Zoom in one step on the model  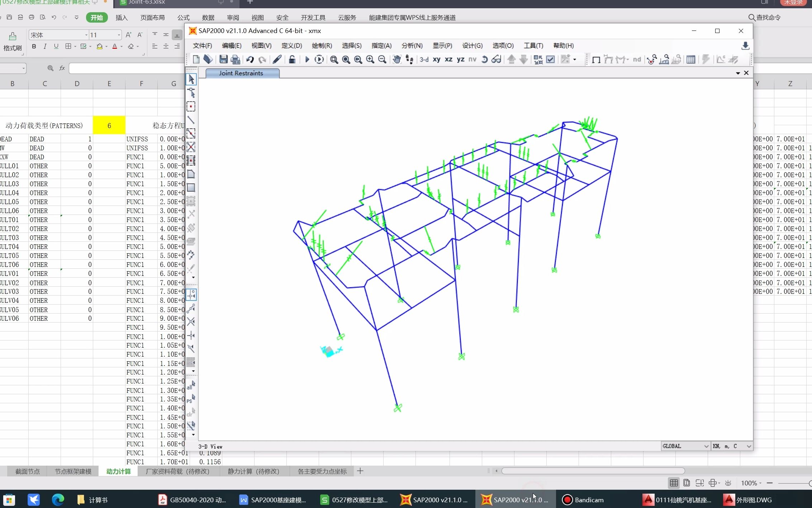coord(370,59)
